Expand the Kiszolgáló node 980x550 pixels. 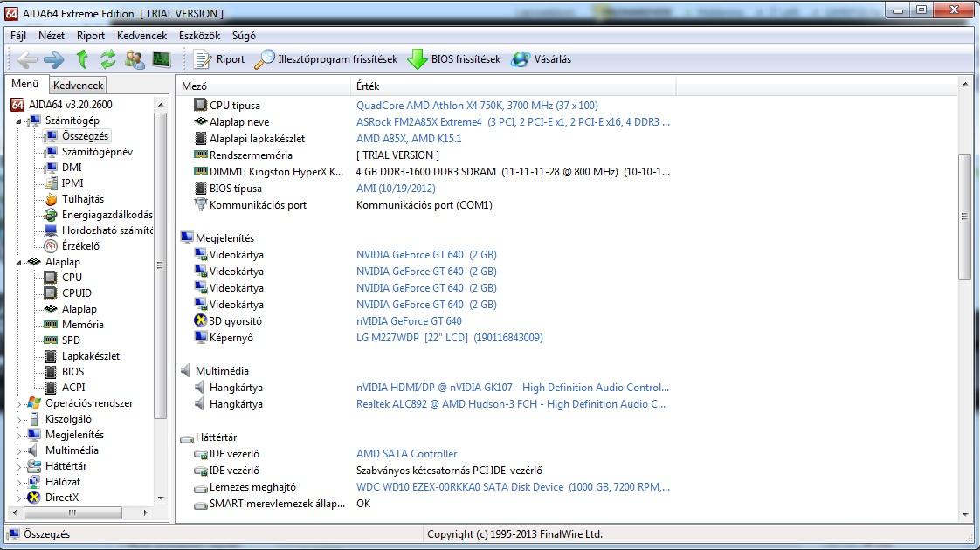18,419
